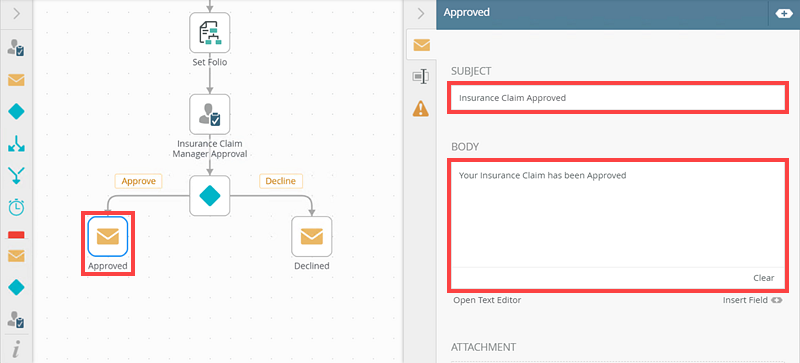Screen dimensions: 800x363
Task: Click the Set Folio label text
Action: point(210,62)
